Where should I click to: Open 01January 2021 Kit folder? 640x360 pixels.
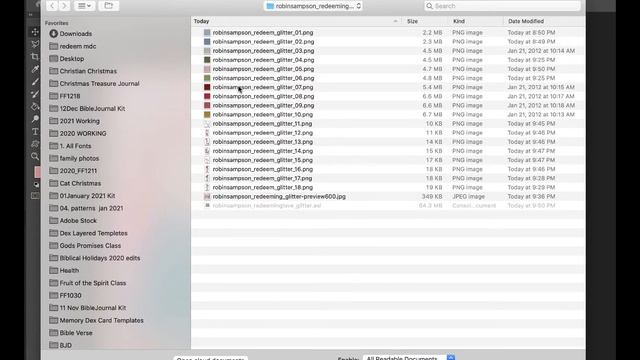[x=87, y=196]
